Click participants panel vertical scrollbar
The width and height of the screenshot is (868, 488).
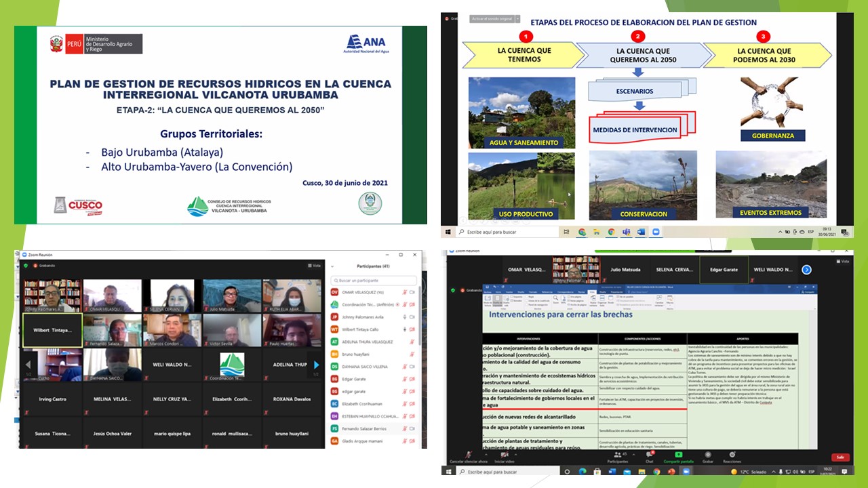(x=420, y=315)
